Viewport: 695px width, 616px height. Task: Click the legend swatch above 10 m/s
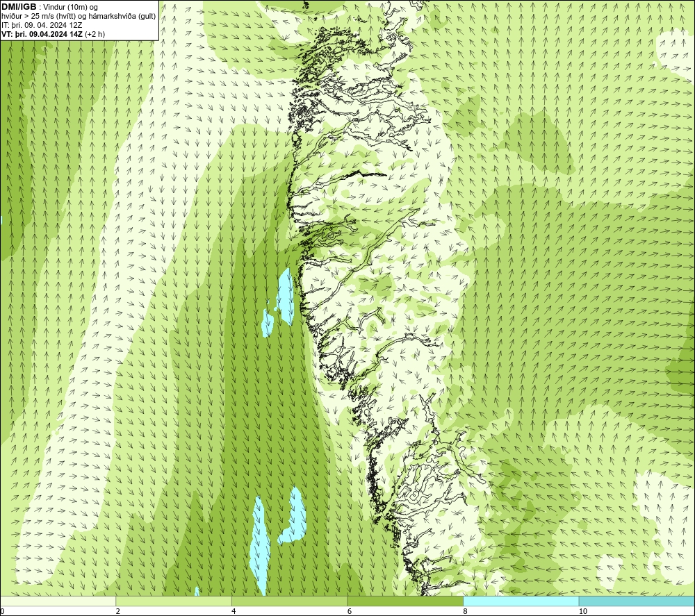point(637,601)
